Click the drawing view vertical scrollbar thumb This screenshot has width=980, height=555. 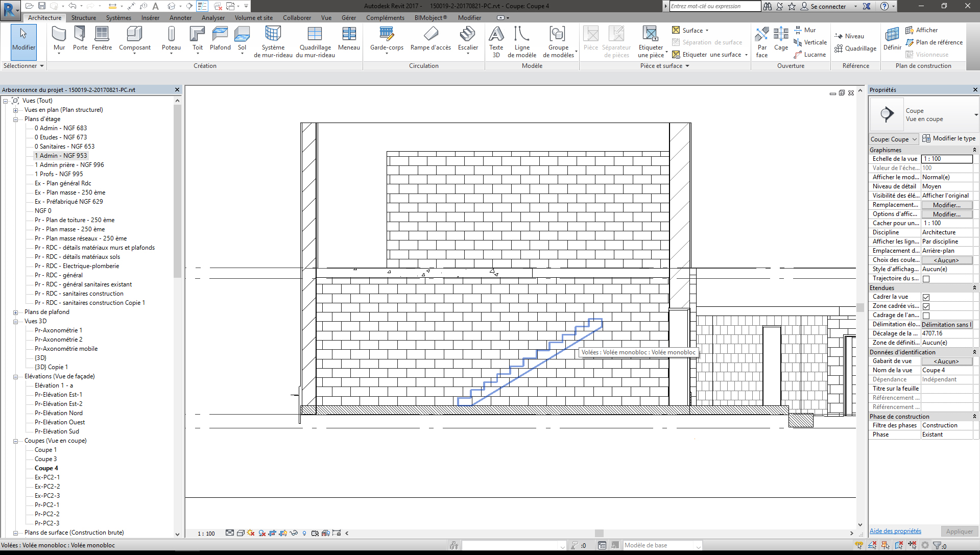(860, 307)
